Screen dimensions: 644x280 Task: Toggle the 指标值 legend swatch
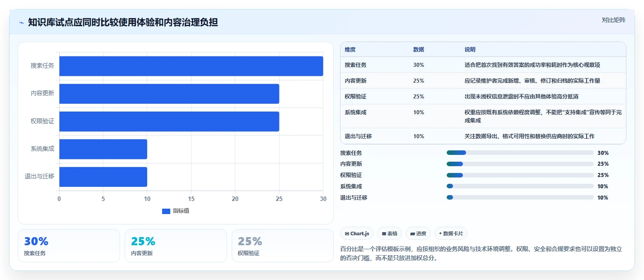tap(166, 211)
